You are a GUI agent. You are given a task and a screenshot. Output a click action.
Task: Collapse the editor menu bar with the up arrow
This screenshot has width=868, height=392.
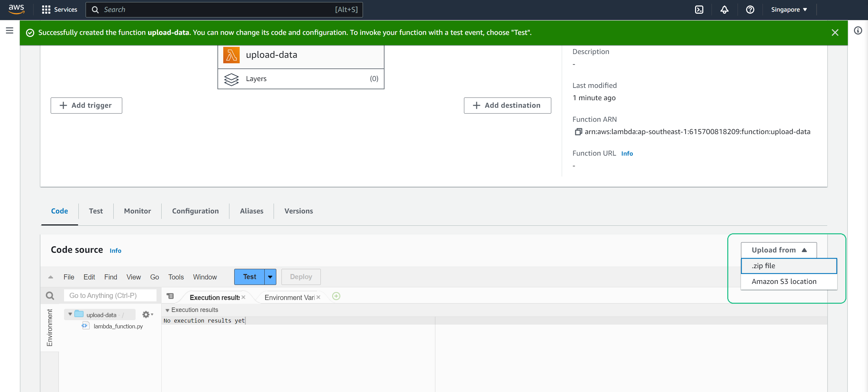(x=50, y=277)
